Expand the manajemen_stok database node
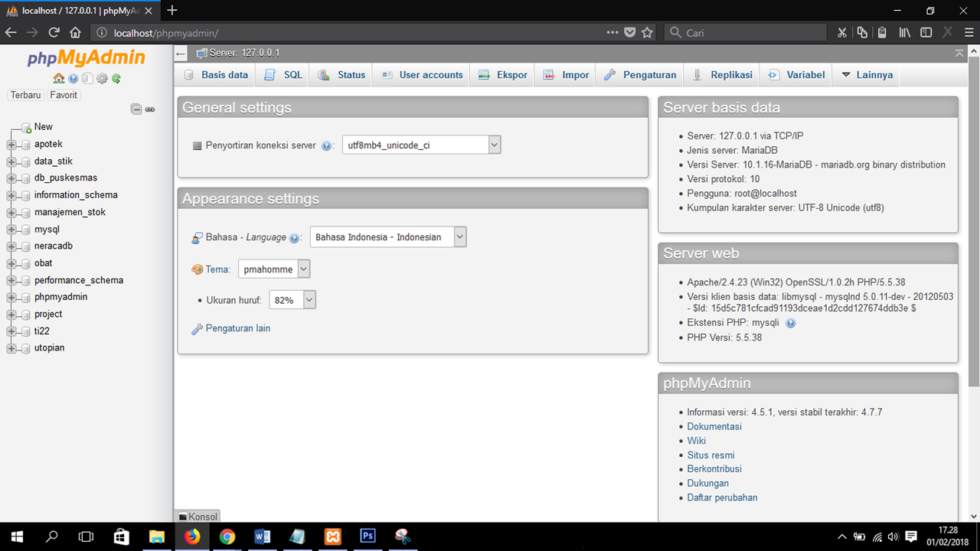 click(x=11, y=213)
